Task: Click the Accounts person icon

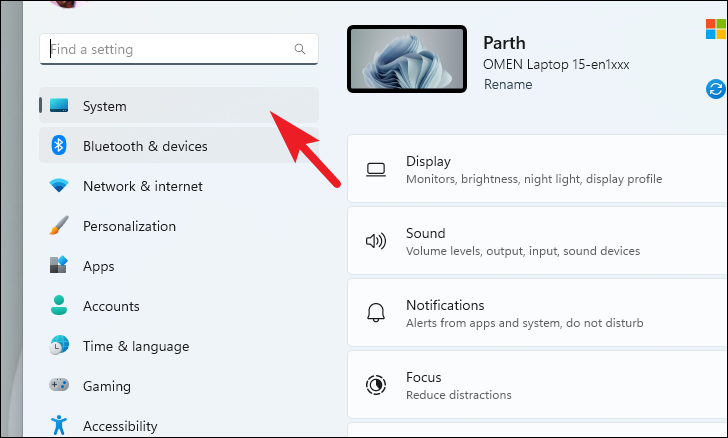Action: click(x=59, y=305)
